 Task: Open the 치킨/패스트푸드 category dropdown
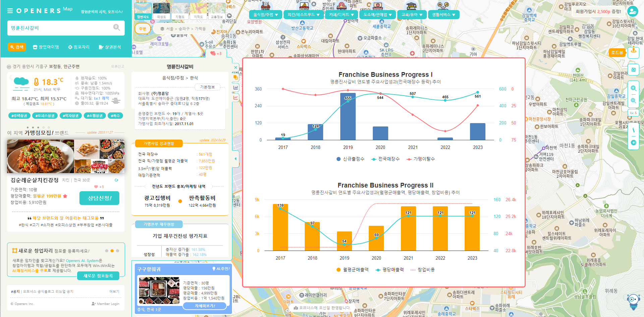click(304, 15)
